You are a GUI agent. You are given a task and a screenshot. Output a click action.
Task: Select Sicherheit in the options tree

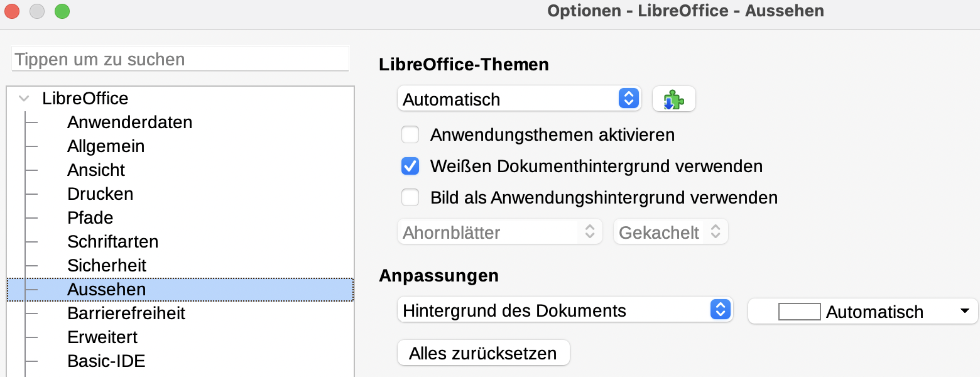[107, 265]
